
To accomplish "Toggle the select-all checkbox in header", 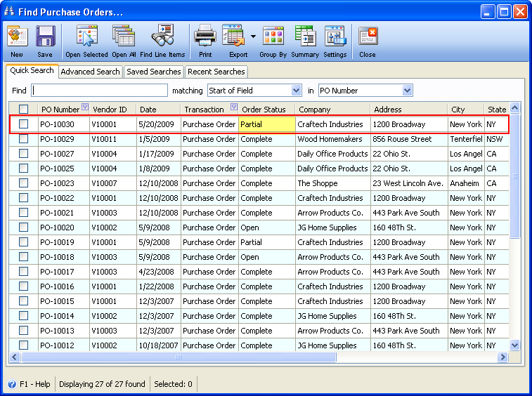I will (x=24, y=110).
